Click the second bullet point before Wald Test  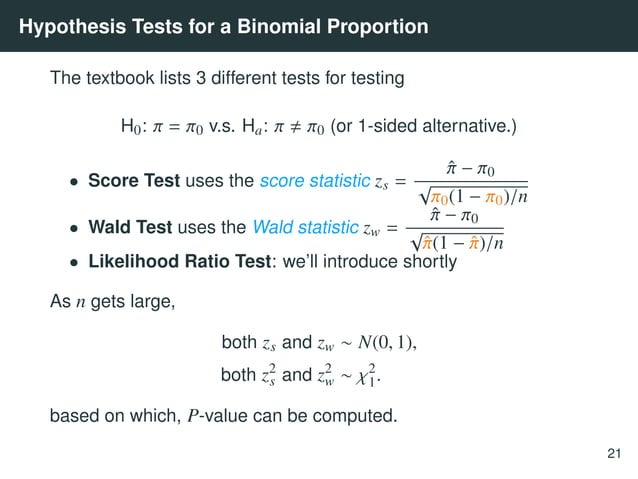pos(74,228)
